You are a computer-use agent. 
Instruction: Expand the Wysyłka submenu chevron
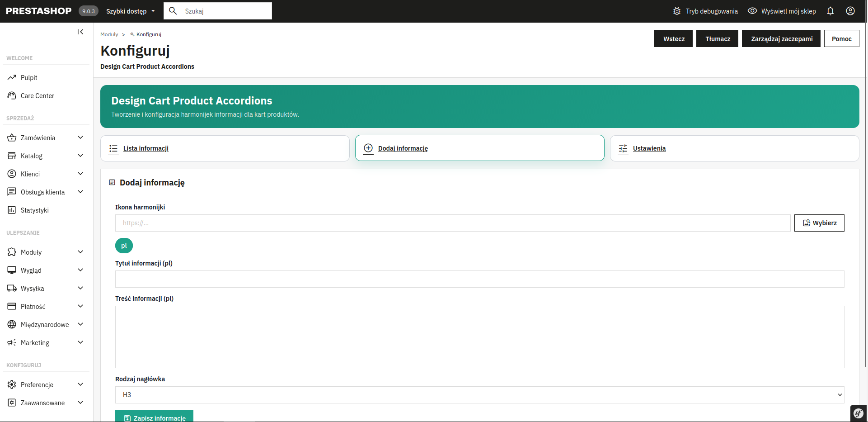pos(80,288)
